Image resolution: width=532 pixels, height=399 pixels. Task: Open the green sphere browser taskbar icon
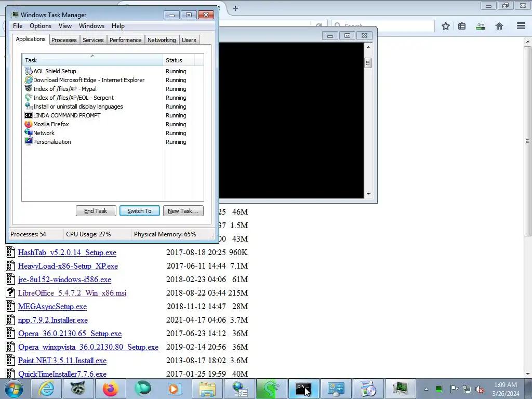coord(142,389)
